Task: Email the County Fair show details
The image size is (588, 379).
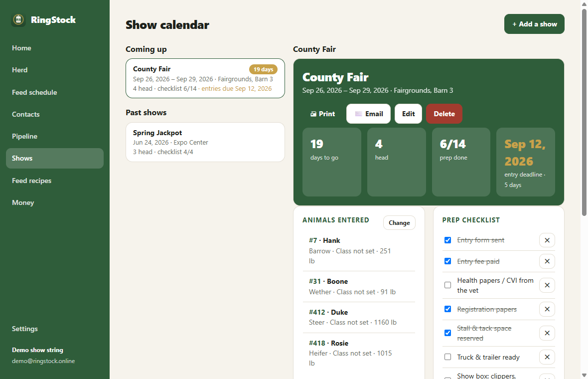Action: click(369, 114)
